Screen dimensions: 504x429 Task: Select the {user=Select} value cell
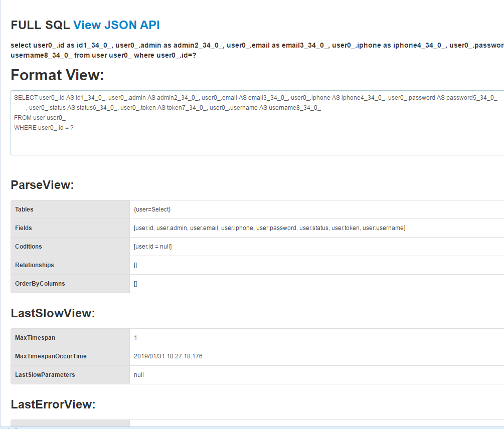point(152,209)
